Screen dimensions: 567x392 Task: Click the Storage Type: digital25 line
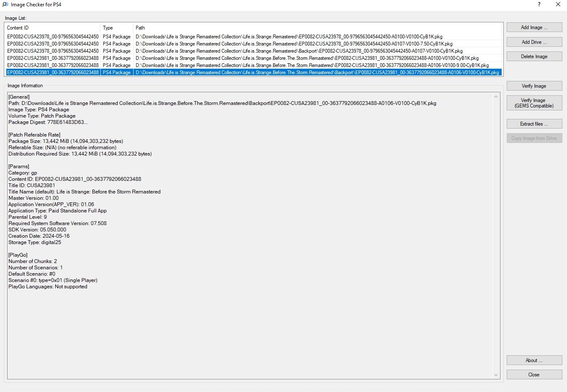35,242
